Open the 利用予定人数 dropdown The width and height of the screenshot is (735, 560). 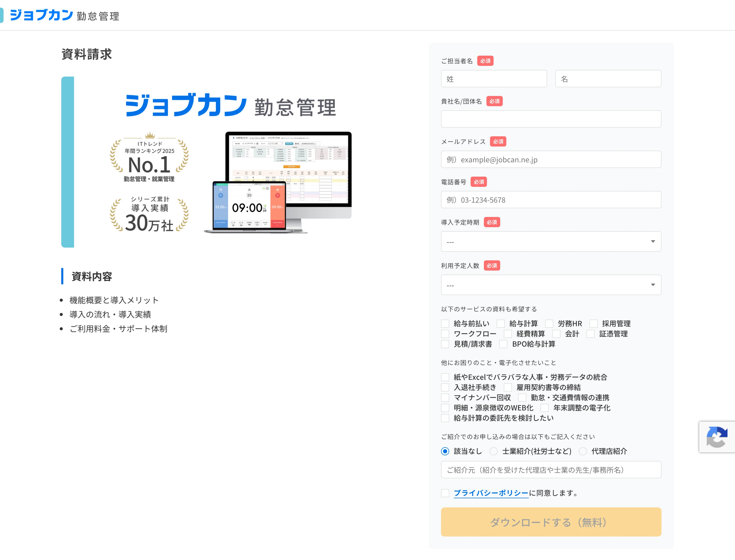tap(551, 285)
